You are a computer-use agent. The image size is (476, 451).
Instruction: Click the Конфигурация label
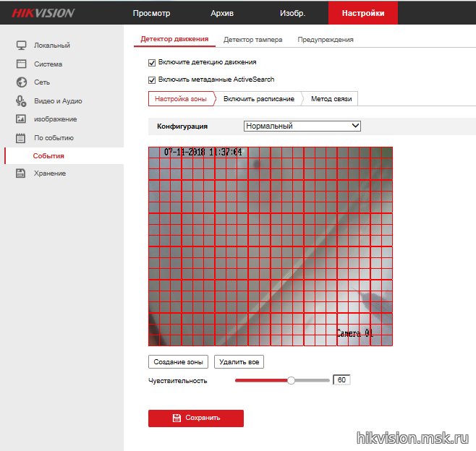point(182,126)
